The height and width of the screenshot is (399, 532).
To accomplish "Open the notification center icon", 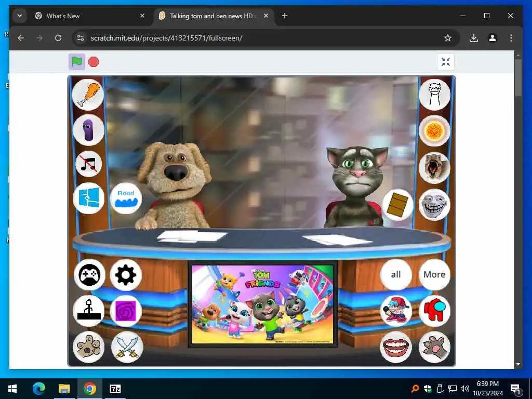I will coord(515,389).
